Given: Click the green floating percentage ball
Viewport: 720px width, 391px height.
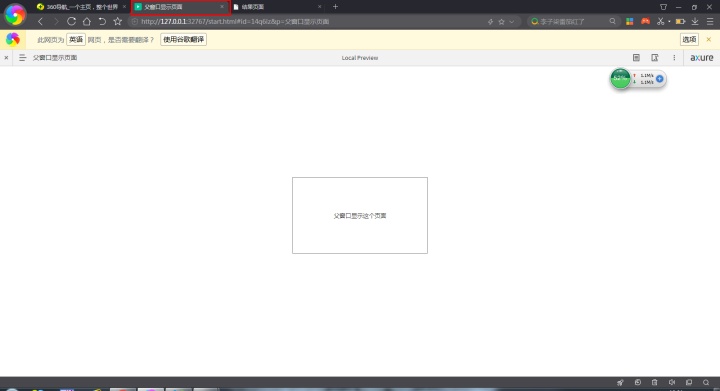Looking at the screenshot, I should [620, 78].
